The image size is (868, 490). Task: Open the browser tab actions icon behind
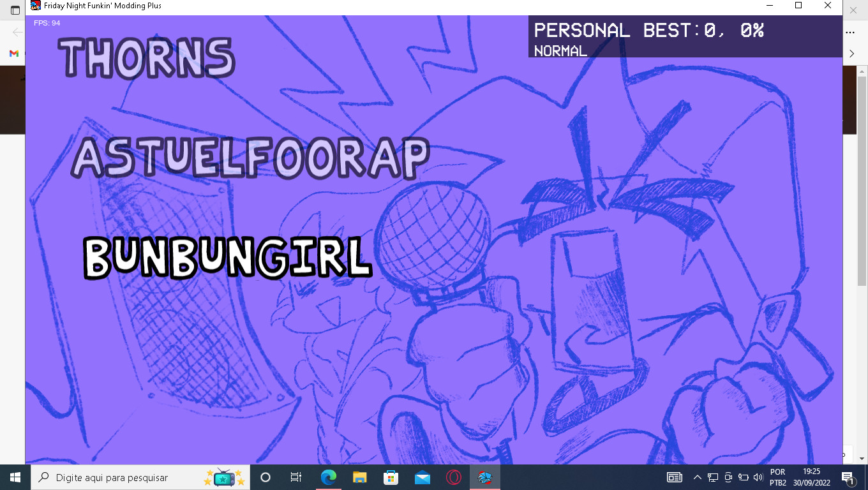15,11
